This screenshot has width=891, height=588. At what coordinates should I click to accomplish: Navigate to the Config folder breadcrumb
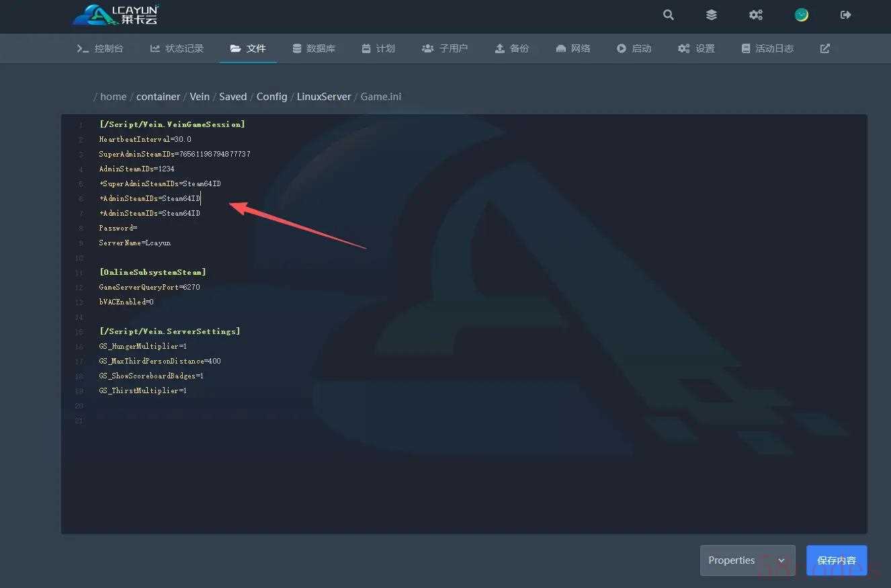coord(271,97)
